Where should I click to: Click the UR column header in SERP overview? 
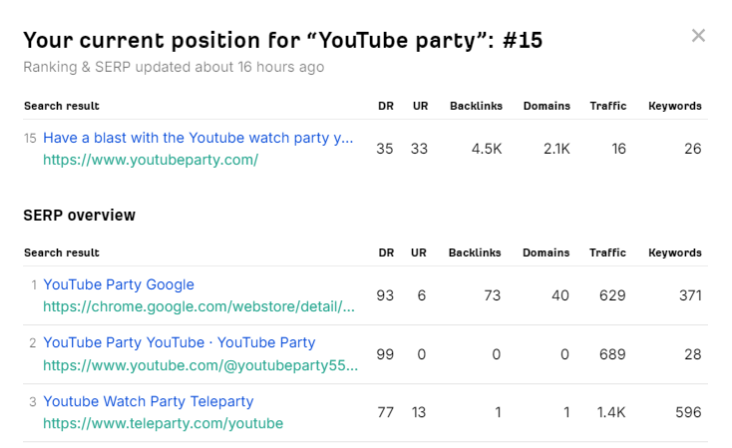(418, 253)
